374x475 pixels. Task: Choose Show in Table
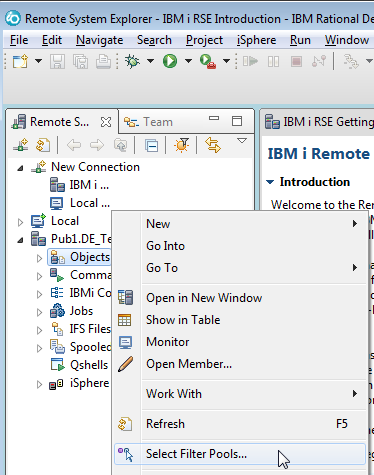click(x=240, y=320)
